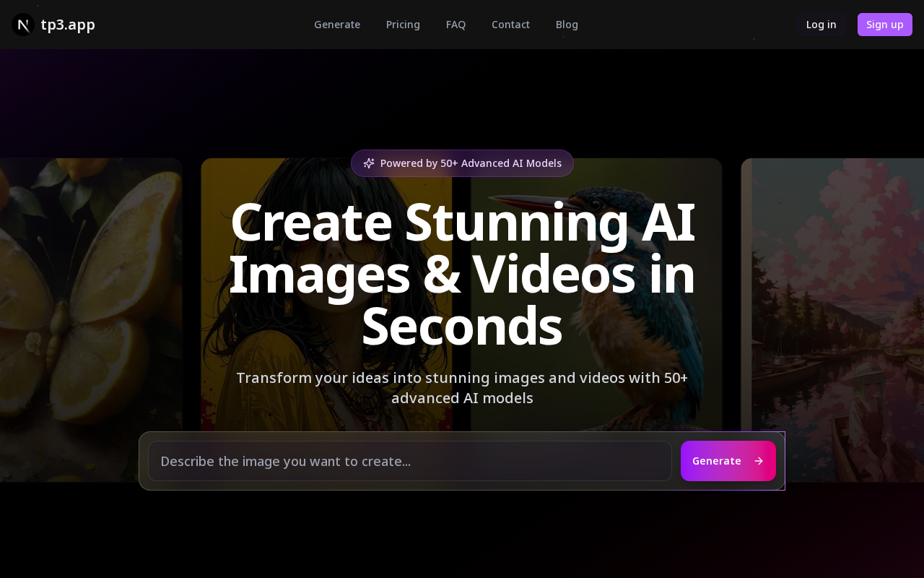Image resolution: width=924 pixels, height=578 pixels.
Task: Click the arrow icon on the Generate button
Action: tap(759, 461)
